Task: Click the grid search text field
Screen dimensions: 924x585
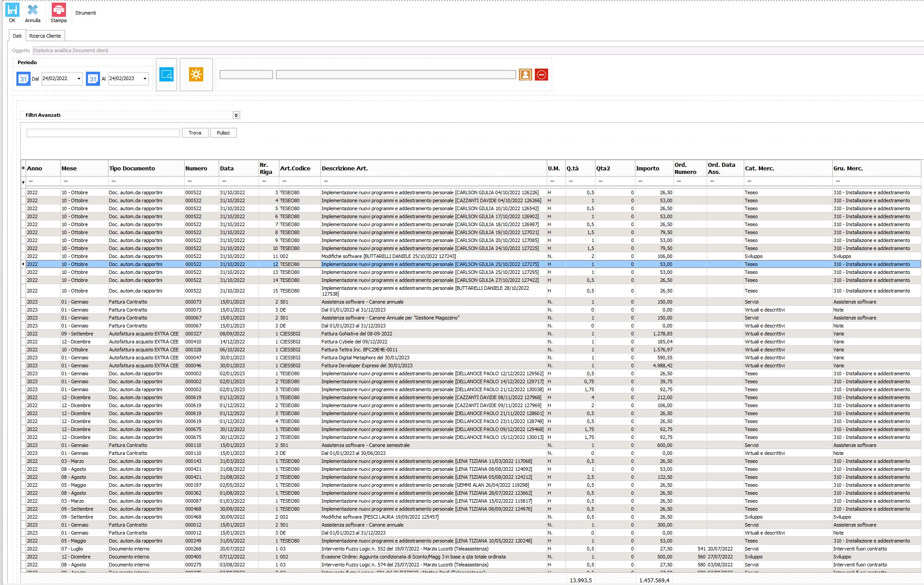Action: (103, 133)
